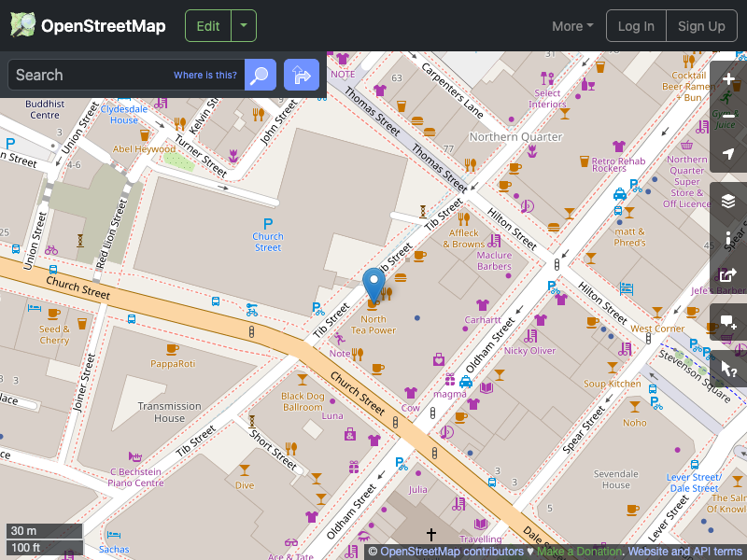Open directions with the routing icon
This screenshot has width=747, height=560.
click(301, 75)
